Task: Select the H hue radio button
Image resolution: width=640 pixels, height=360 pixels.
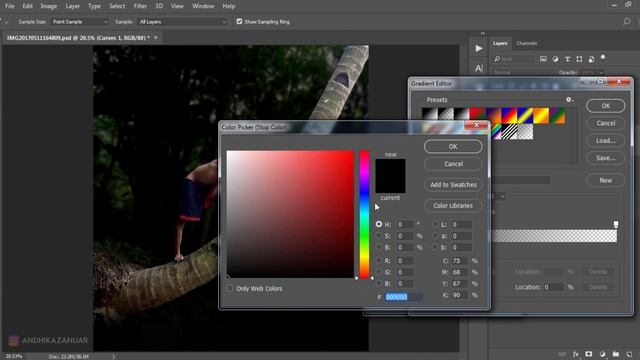Action: pos(379,224)
